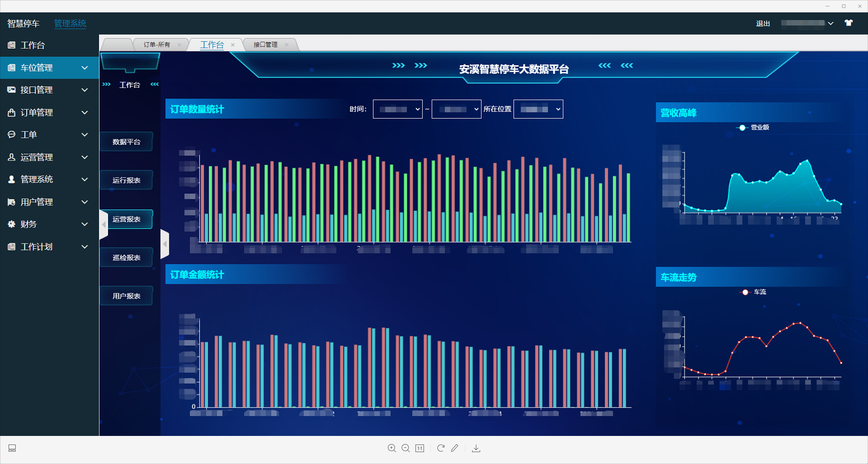Switch to the 订单-所有 tab

pos(157,45)
